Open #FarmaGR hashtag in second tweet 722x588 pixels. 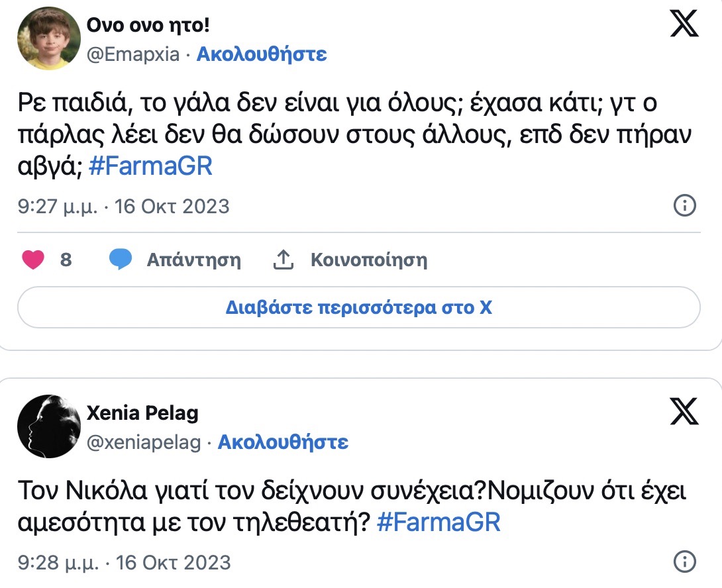tap(438, 522)
